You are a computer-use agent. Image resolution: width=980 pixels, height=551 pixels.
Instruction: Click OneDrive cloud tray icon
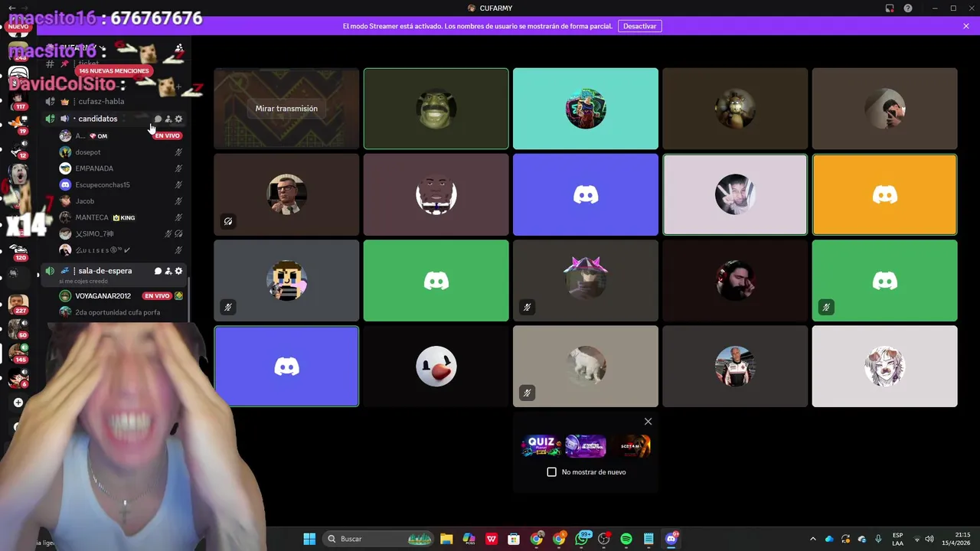(x=828, y=539)
